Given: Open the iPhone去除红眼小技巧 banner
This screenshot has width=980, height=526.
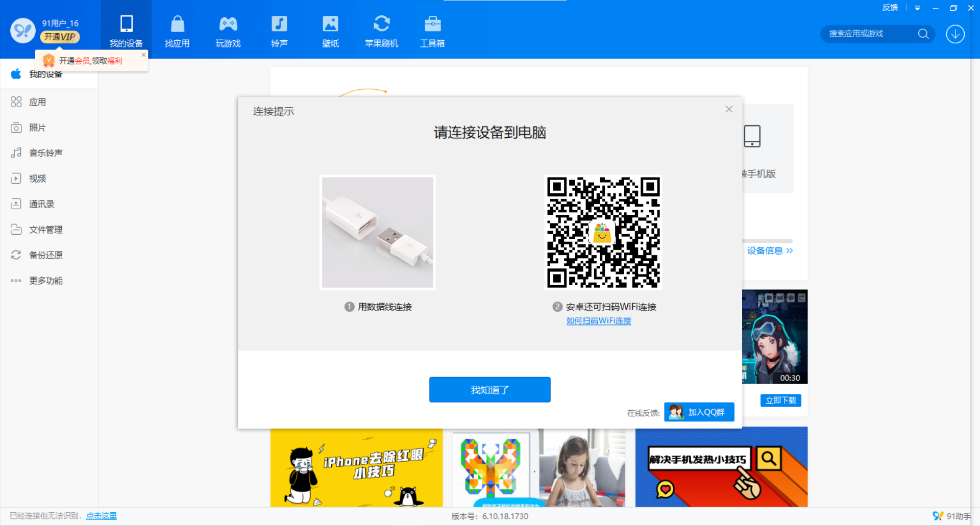Looking at the screenshot, I should pyautogui.click(x=356, y=468).
